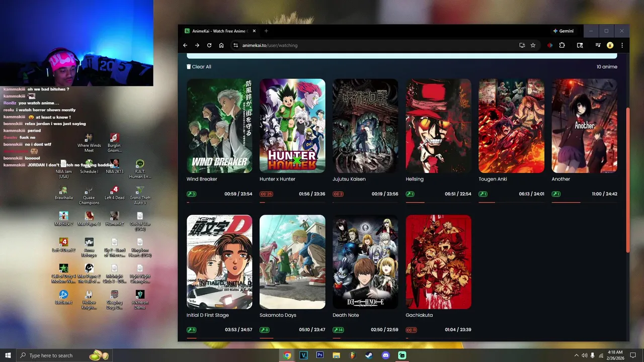Select the Brawlhalla desktop icon

[63, 193]
